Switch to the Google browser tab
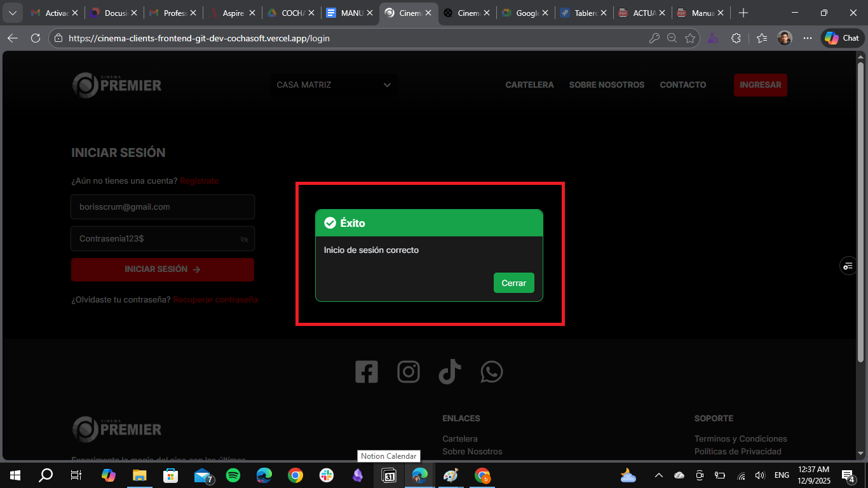Image resolution: width=868 pixels, height=488 pixels. [x=524, y=12]
